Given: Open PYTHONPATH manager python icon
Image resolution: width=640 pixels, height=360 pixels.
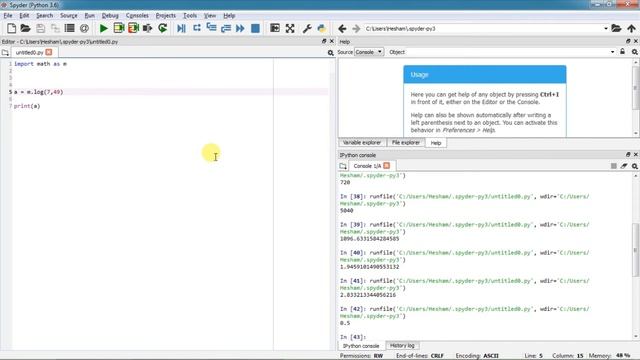Looking at the screenshot, I should (x=322, y=28).
